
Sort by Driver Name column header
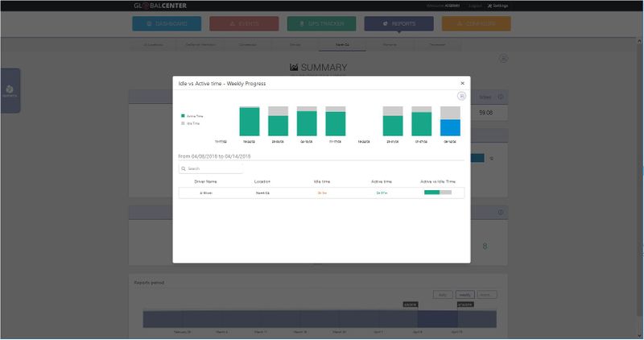206,182
